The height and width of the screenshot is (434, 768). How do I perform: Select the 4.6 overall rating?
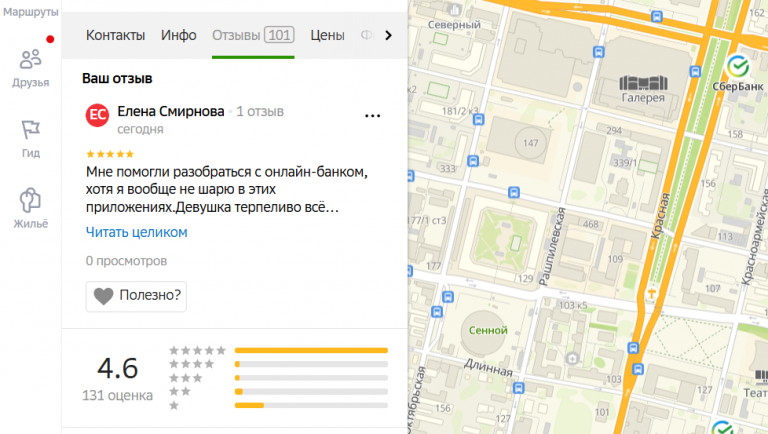[118, 368]
